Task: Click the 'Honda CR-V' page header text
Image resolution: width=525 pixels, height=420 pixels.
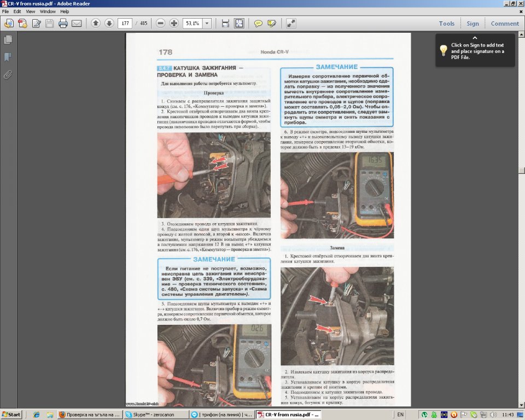Action: point(275,52)
